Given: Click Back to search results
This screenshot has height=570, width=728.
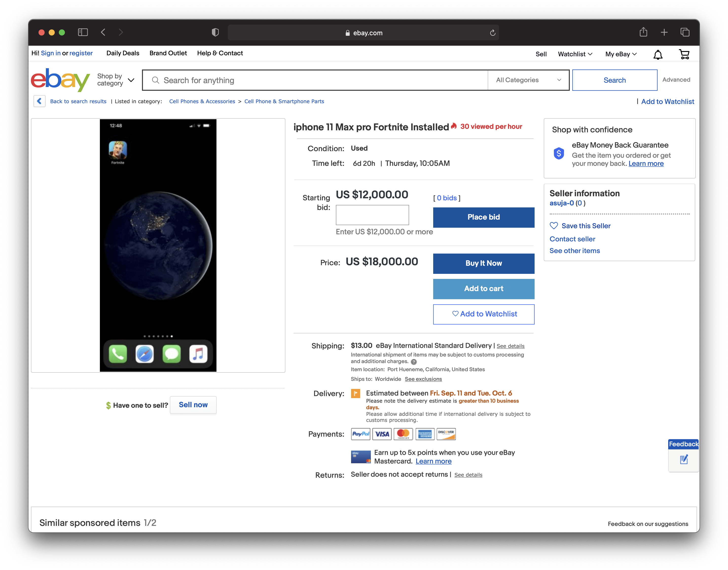Looking at the screenshot, I should [x=78, y=101].
